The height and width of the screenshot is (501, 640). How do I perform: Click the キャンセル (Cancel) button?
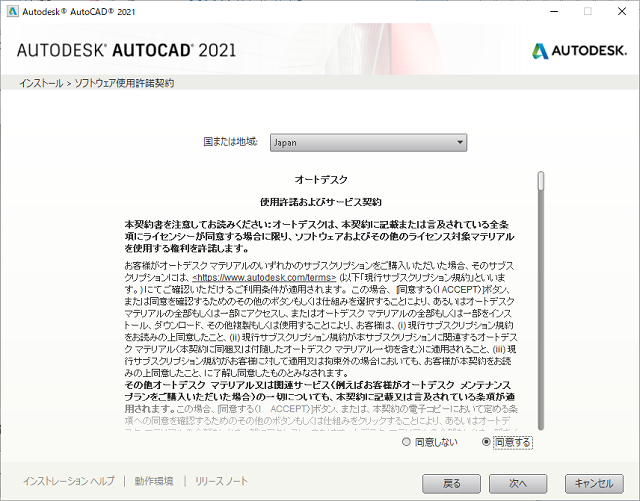click(x=594, y=484)
